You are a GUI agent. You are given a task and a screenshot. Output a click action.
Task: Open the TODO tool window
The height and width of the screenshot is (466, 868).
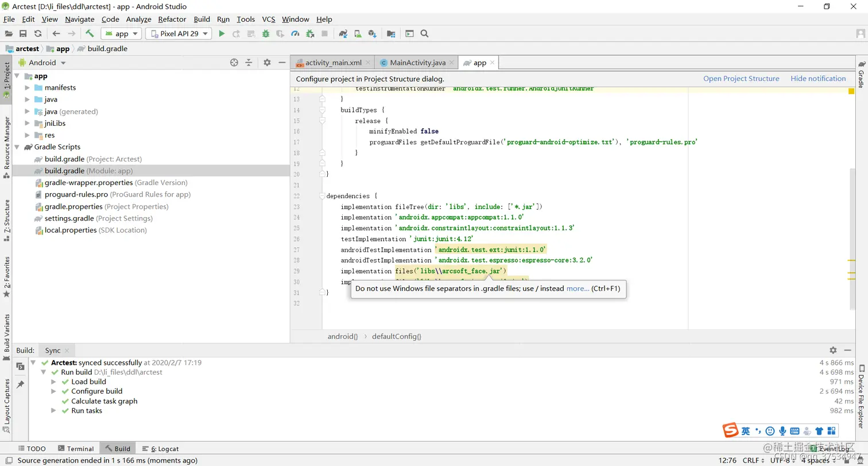[32, 449]
